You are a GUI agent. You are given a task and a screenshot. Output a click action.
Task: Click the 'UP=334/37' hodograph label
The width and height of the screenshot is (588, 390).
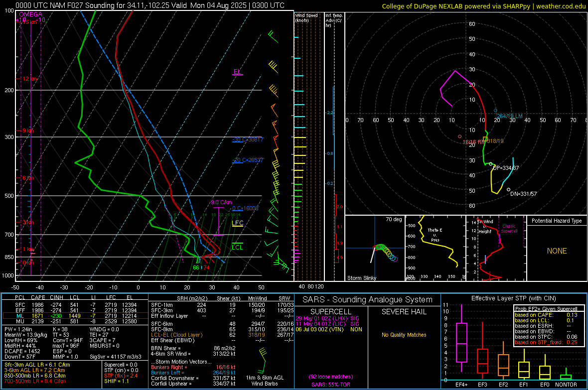[x=506, y=168]
